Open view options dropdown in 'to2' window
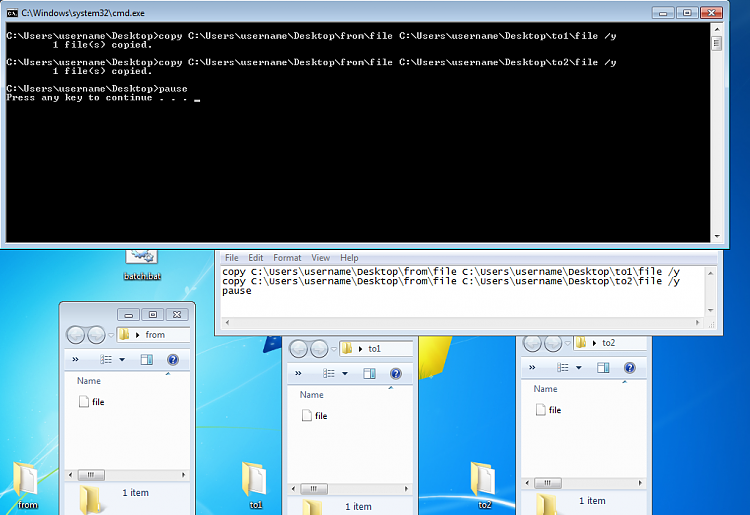Image resolution: width=750 pixels, height=515 pixels. pos(579,367)
